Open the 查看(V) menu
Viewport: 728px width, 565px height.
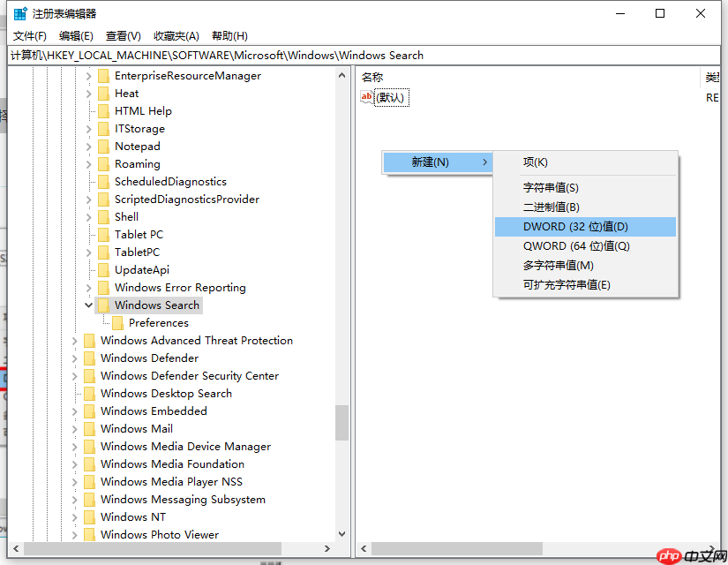click(x=123, y=36)
